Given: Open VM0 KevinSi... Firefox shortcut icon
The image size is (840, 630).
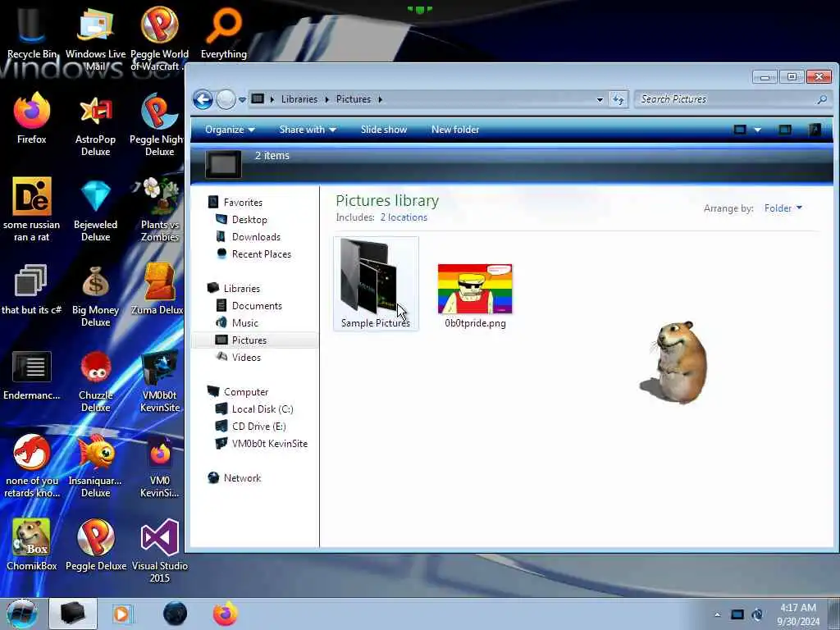Looking at the screenshot, I should click(160, 466).
